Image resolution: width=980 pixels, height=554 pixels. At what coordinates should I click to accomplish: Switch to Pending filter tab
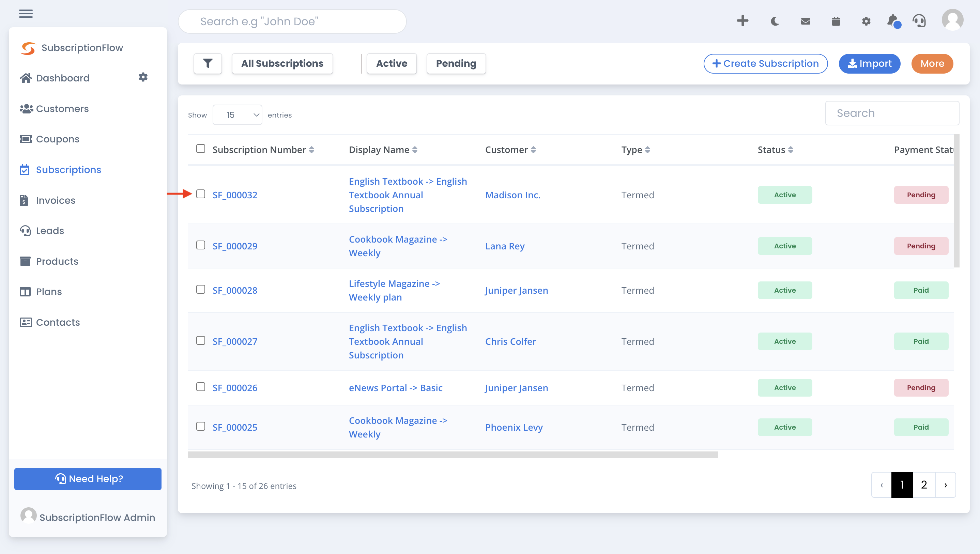click(x=456, y=63)
